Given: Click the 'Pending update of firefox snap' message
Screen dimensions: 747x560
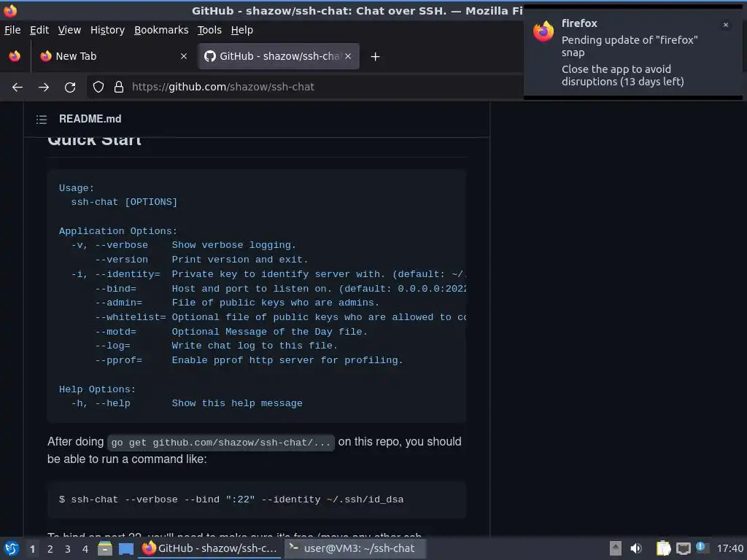Looking at the screenshot, I should [x=630, y=46].
